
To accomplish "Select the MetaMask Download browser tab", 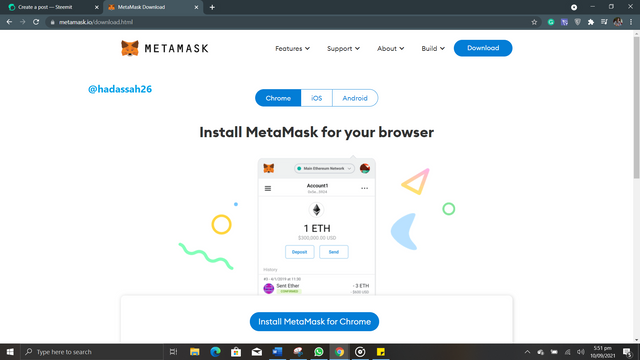I will point(153,7).
